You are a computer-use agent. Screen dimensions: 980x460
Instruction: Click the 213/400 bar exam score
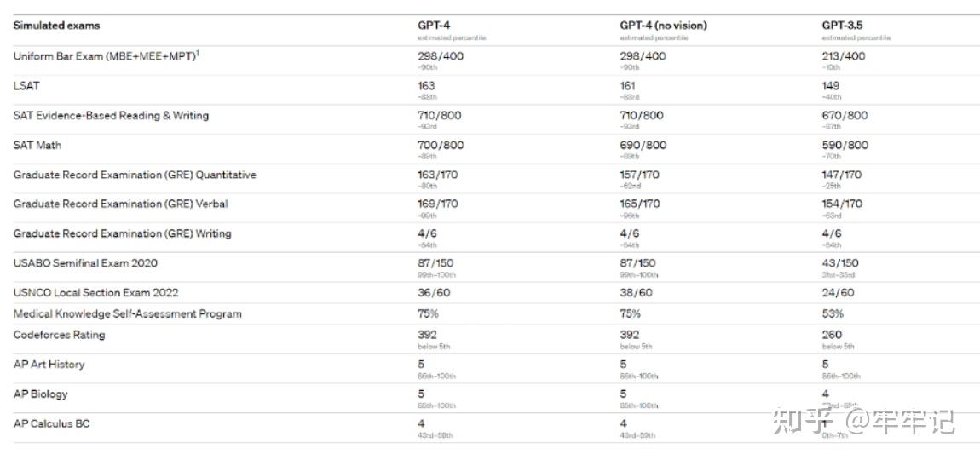pos(843,56)
